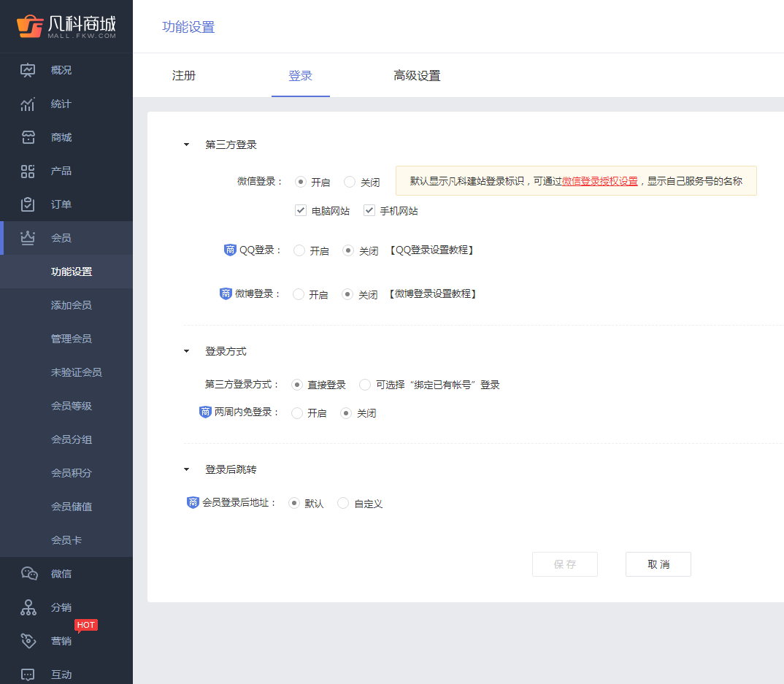This screenshot has width=784, height=684.
Task: Select 自定义 for 会员登录后地址
Action: point(343,503)
